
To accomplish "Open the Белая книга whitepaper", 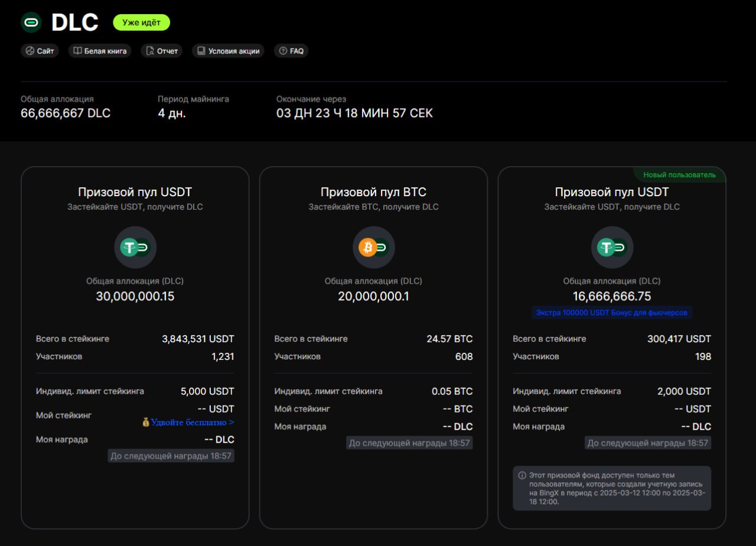I will pos(100,51).
